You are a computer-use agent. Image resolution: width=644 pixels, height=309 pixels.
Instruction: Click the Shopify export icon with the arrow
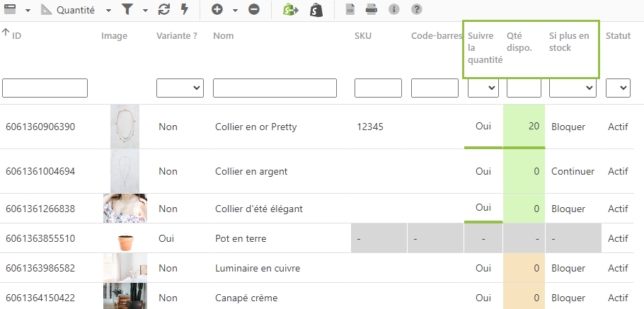coord(290,10)
